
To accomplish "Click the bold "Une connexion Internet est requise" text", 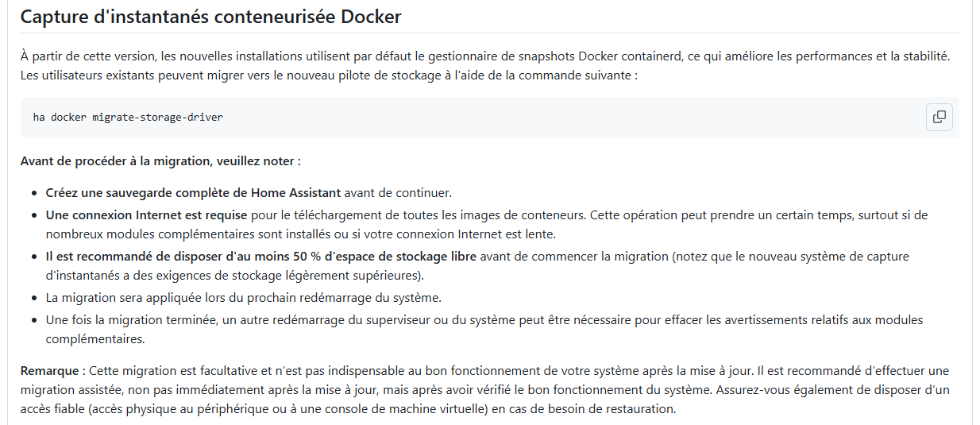I will coord(146,215).
